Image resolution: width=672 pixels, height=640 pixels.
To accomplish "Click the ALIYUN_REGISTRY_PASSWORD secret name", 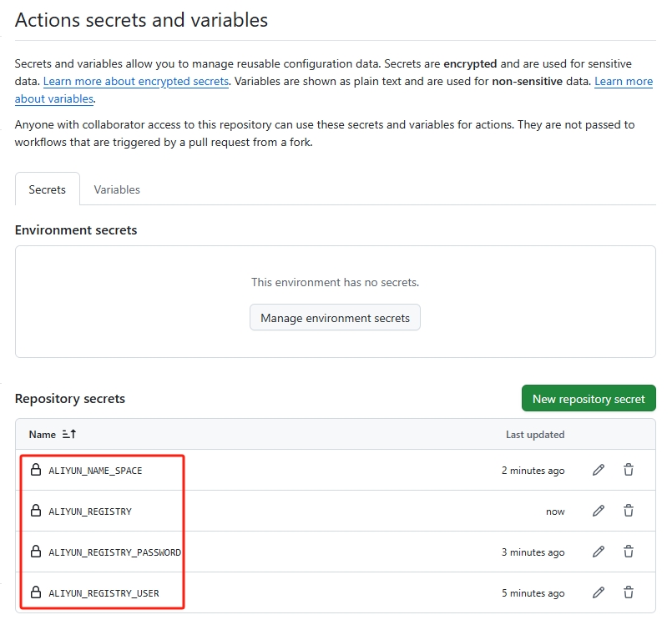I will point(114,552).
